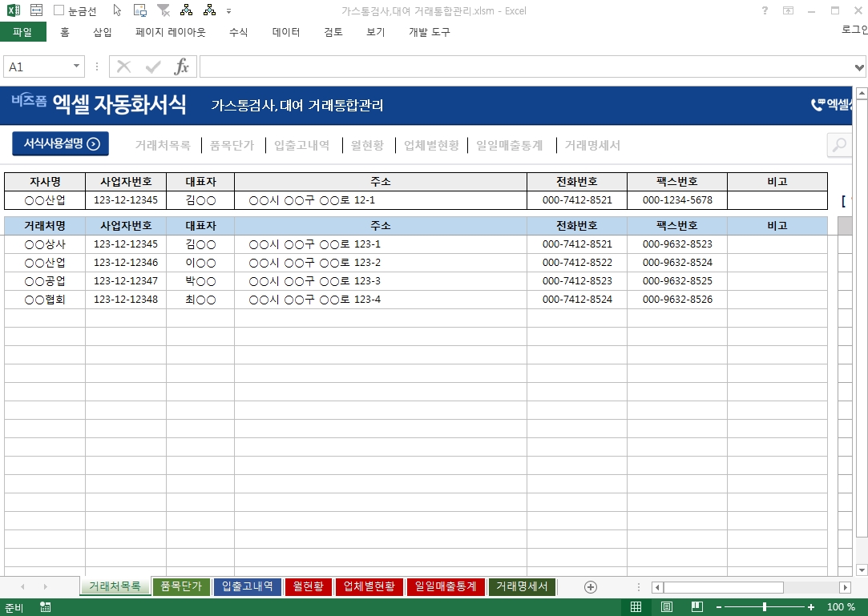The width and height of the screenshot is (868, 616).
Task: Click the confirm entry checkmark icon
Action: 153,67
